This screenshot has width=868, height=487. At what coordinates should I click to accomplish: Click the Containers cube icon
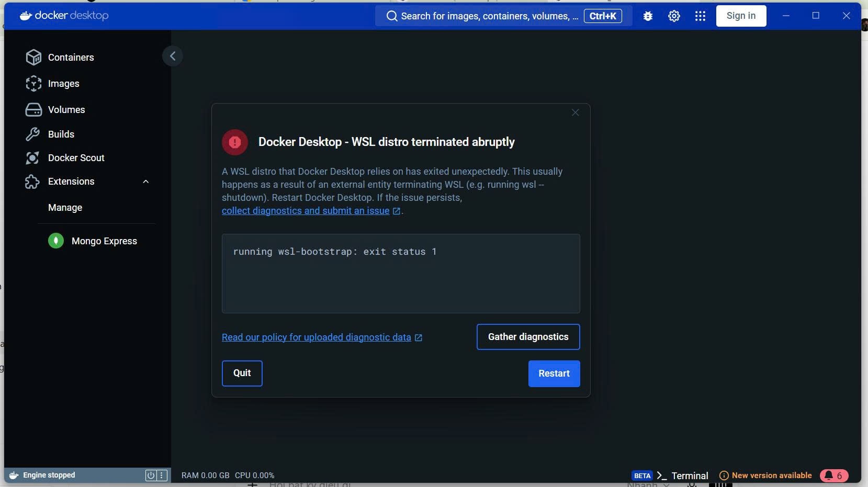pyautogui.click(x=33, y=58)
